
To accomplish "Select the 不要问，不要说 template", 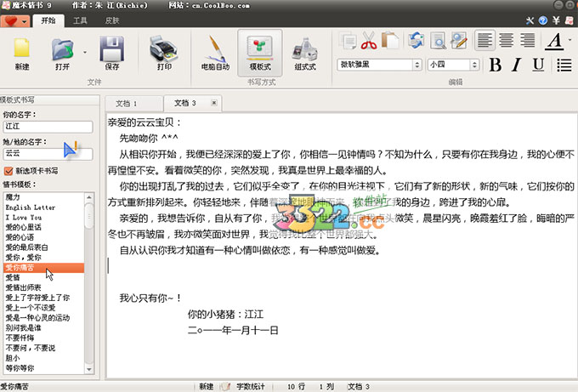I will click(44, 348).
